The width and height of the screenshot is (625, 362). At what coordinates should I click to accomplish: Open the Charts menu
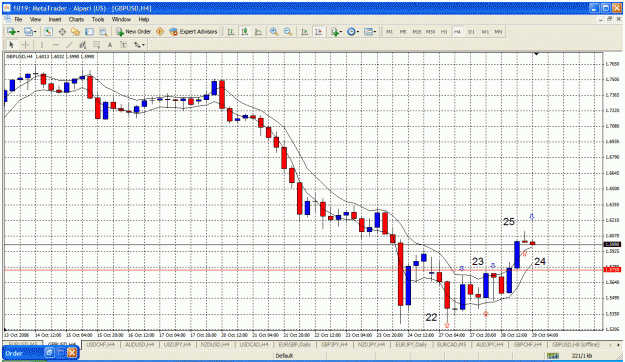coord(76,19)
